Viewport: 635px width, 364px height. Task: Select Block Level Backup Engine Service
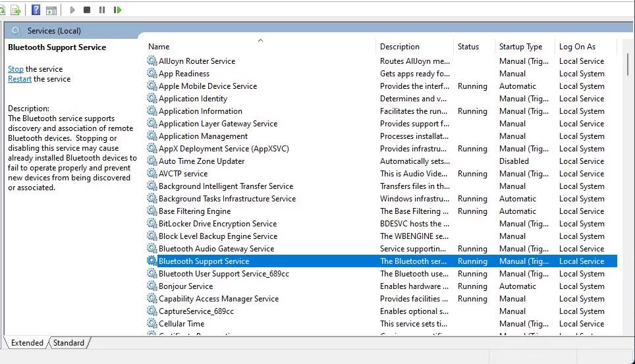pos(382,236)
